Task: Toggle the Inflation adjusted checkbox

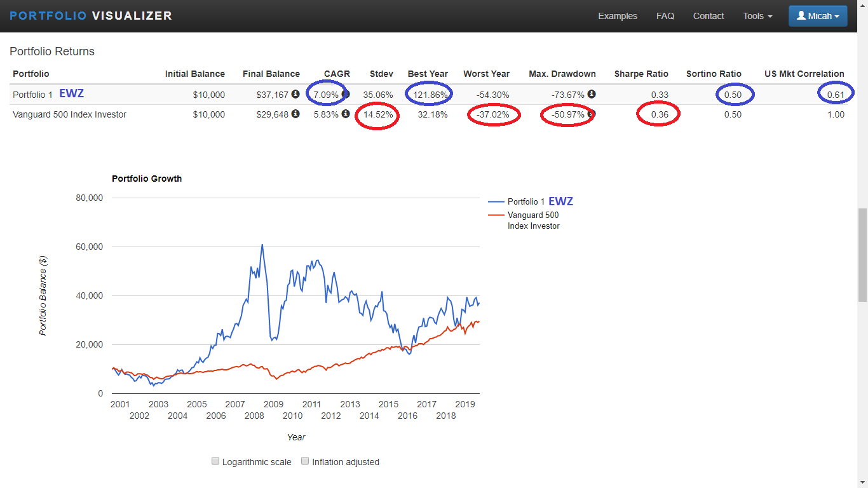Action: click(x=305, y=461)
